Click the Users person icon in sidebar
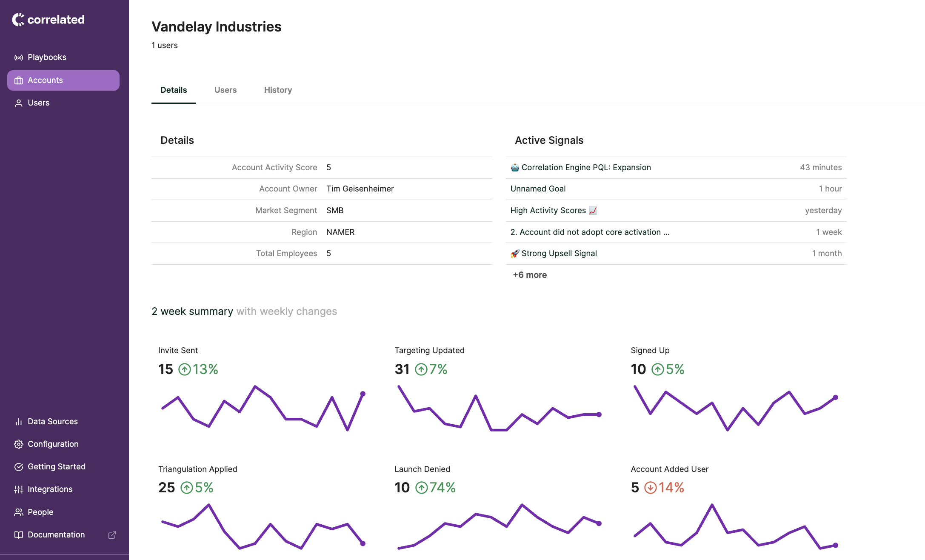The image size is (925, 560). click(x=19, y=103)
